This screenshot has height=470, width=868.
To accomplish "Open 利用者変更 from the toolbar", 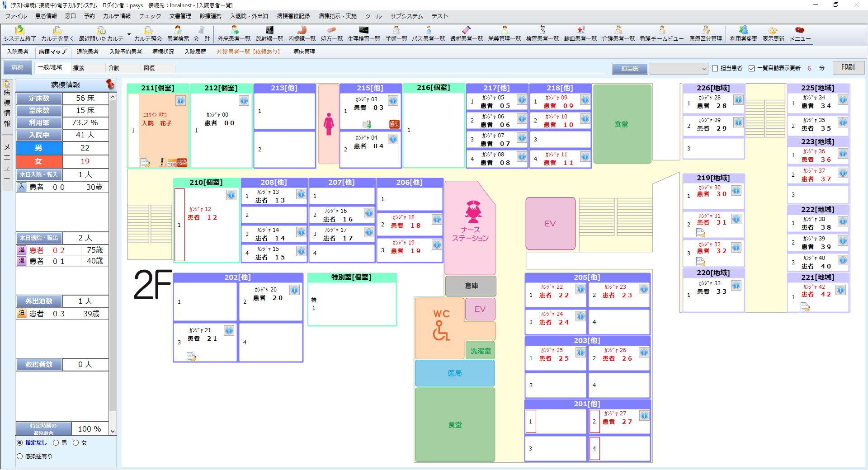I will click(743, 33).
